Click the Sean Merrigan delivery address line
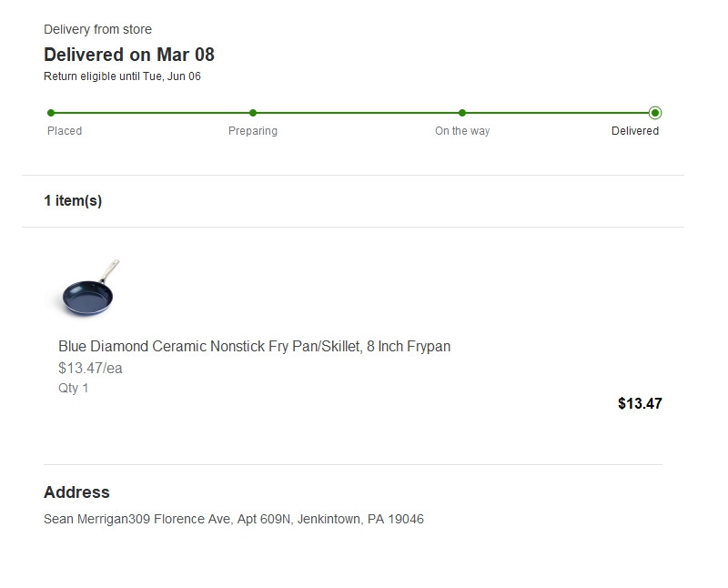 coord(234,520)
